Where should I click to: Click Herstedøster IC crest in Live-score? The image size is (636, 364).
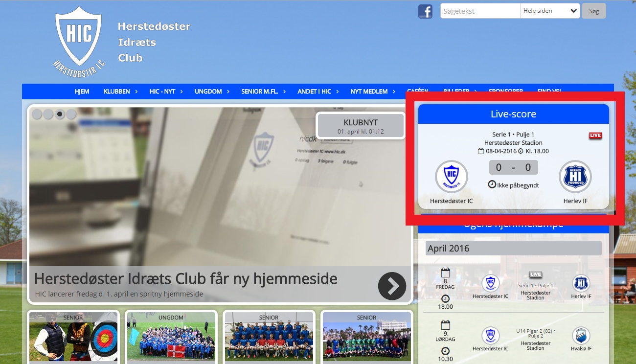pos(451,177)
